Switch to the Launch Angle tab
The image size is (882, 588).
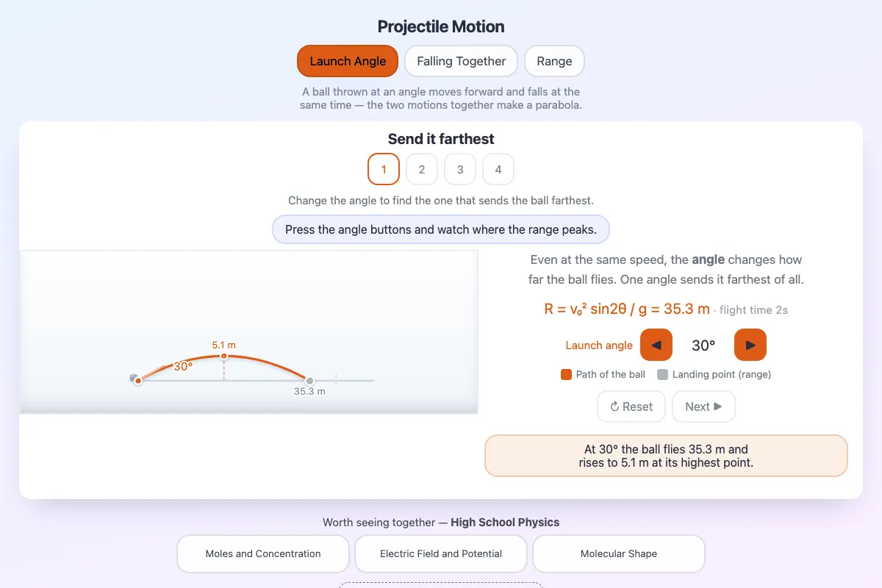348,61
